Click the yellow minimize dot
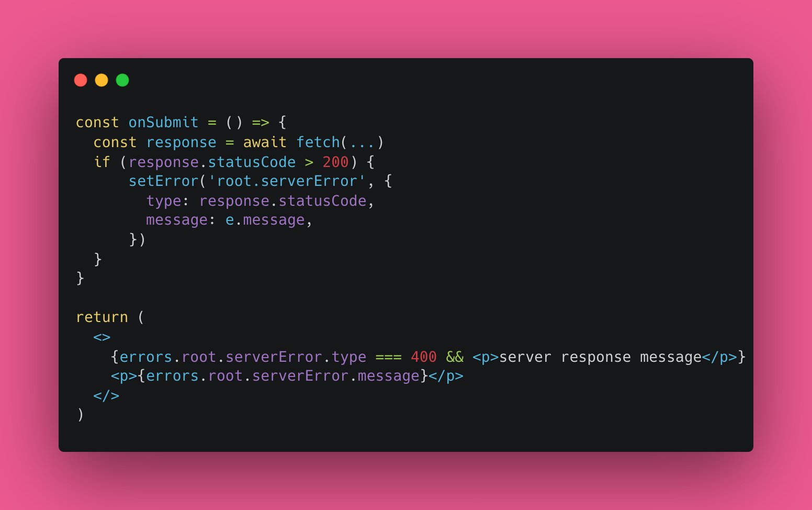812x510 pixels. 101,80
